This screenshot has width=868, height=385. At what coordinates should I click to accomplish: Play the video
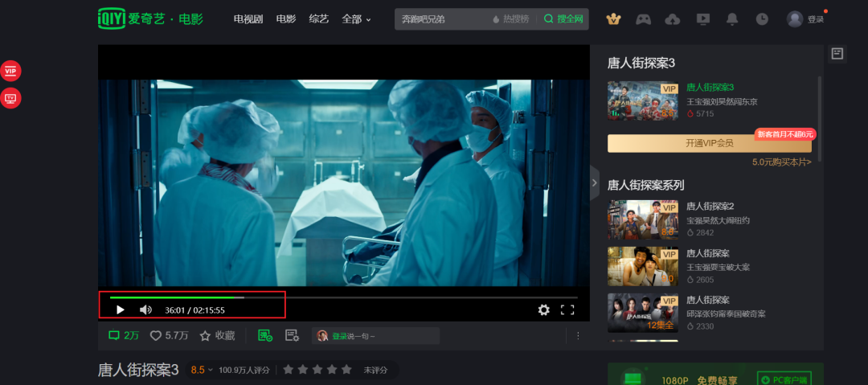120,309
